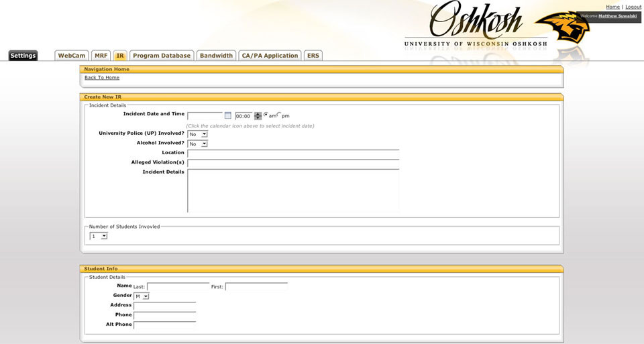Click the Settings button
This screenshot has width=644, height=344.
pos(23,56)
